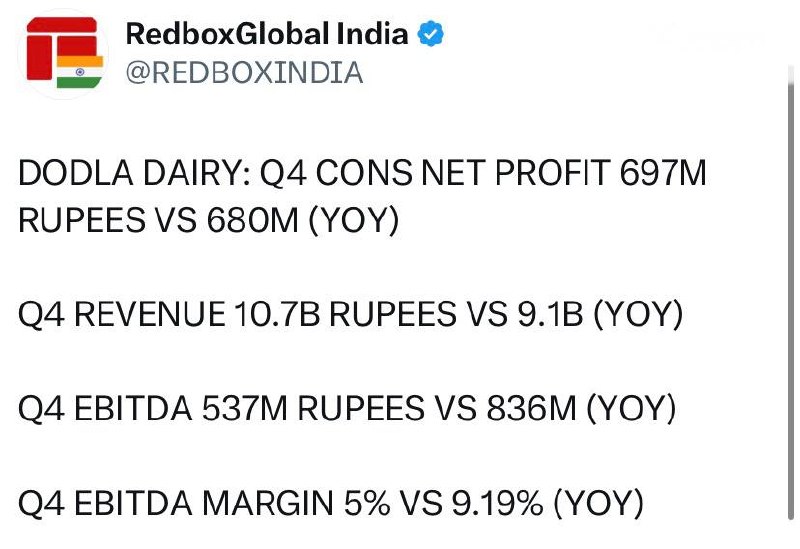
Task: Click the 836M (YOY) EBITDA comparison
Action: click(581, 408)
